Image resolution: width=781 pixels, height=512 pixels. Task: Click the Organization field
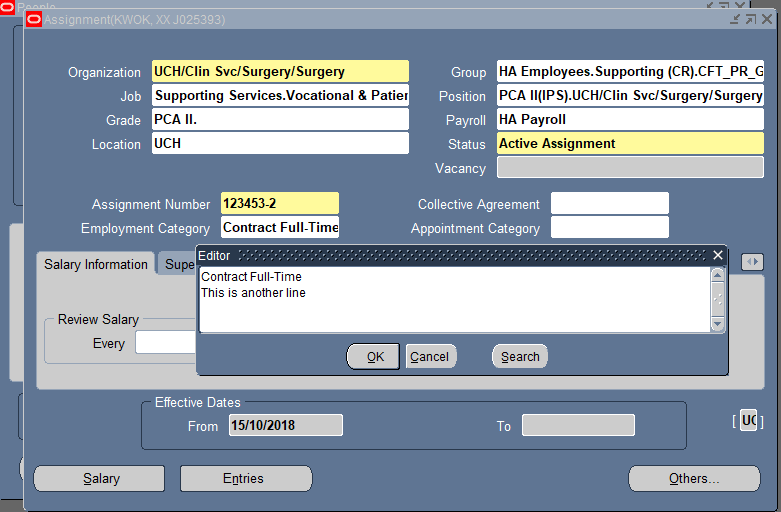(280, 71)
